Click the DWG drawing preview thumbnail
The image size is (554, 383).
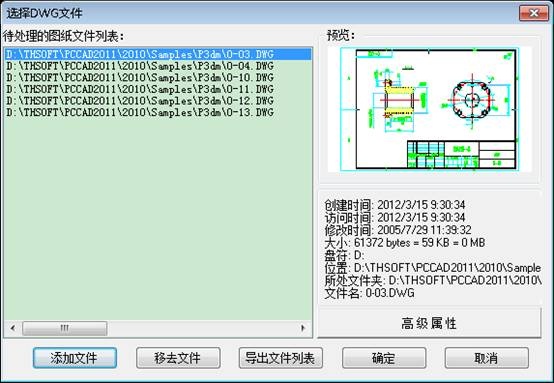(x=430, y=109)
